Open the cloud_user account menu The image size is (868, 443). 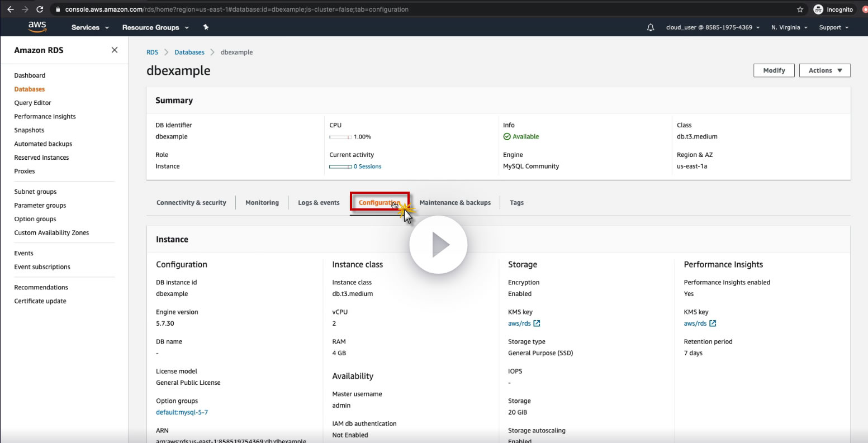[713, 27]
